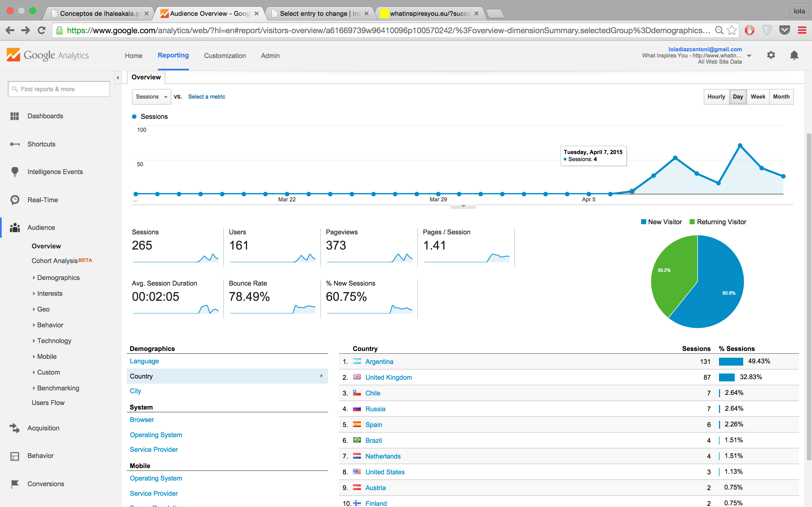The width and height of the screenshot is (812, 507).
Task: Open the notifications bell icon
Action: coord(794,55)
